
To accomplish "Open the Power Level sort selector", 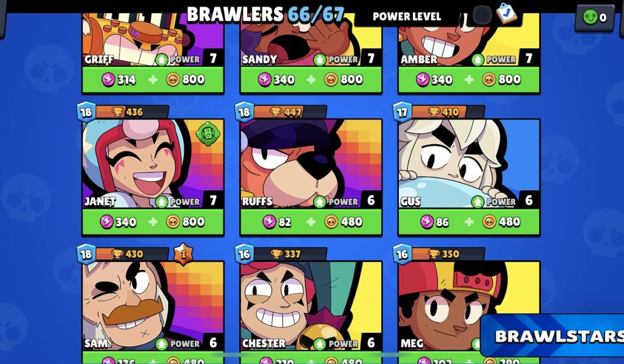I will click(407, 16).
